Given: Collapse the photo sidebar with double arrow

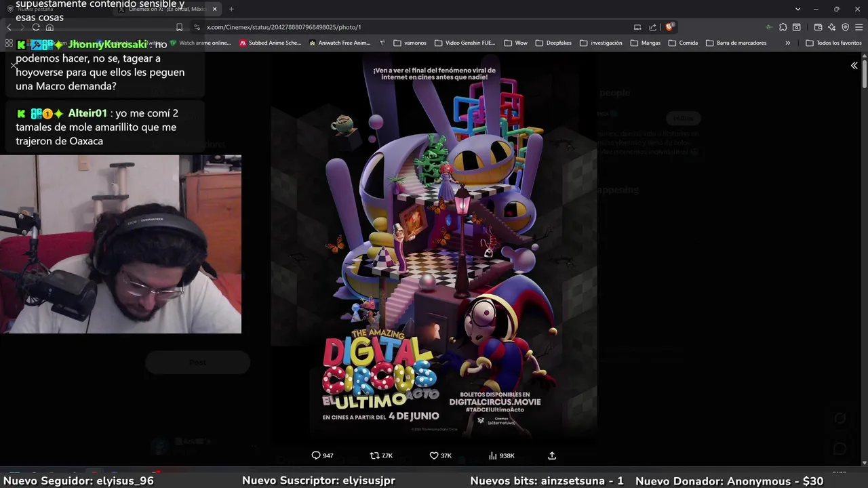Looking at the screenshot, I should click(x=854, y=66).
